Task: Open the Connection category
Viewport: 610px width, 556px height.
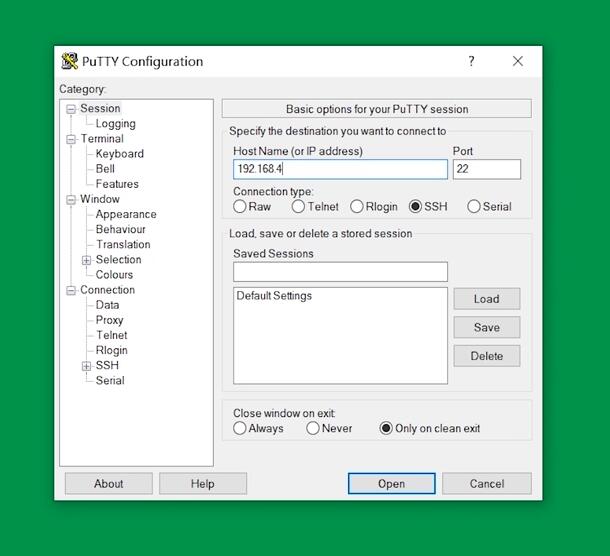Action: pyautogui.click(x=107, y=289)
